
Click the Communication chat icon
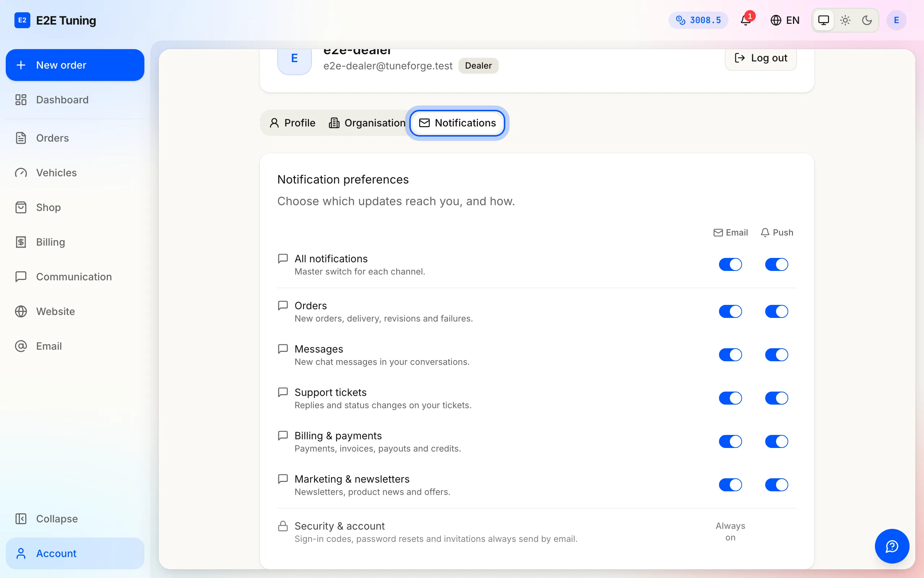click(21, 277)
